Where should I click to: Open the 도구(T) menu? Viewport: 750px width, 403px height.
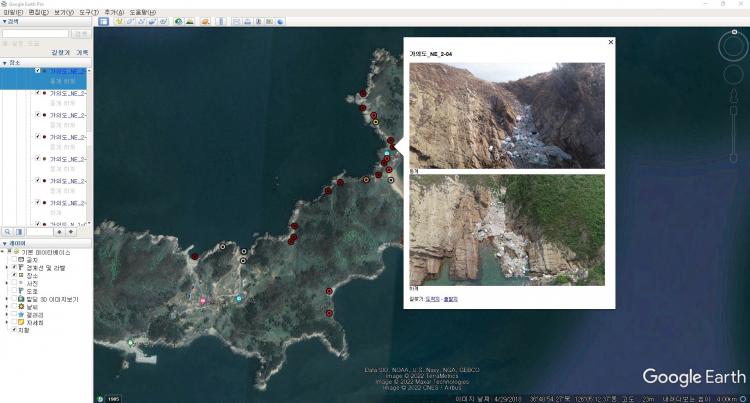89,12
